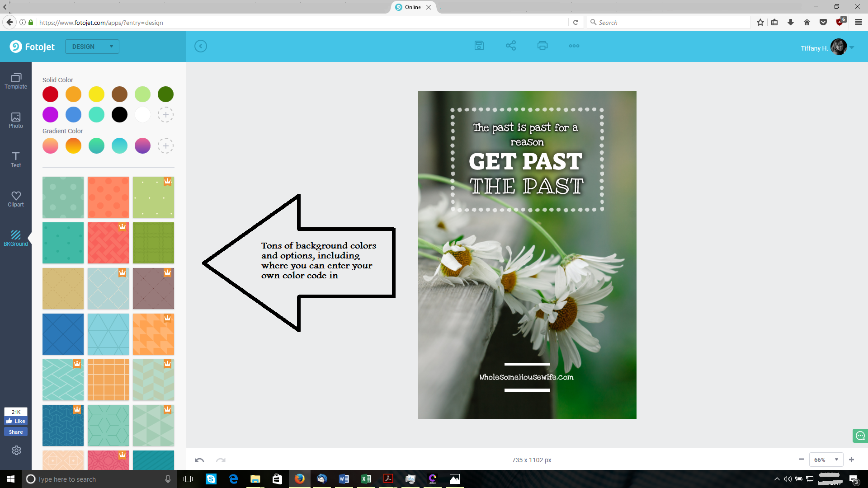Screen dimensions: 868x488
Task: Zoom in with the plus button
Action: (852, 460)
